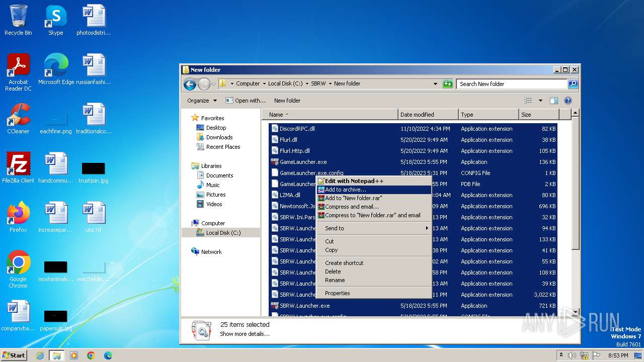Click Copy in the context menu
Image resolution: width=644 pixels, height=362 pixels.
[373, 250]
